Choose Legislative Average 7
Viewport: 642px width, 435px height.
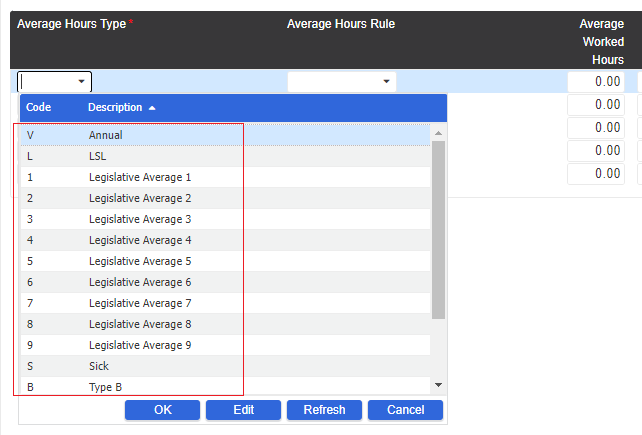pos(225,303)
